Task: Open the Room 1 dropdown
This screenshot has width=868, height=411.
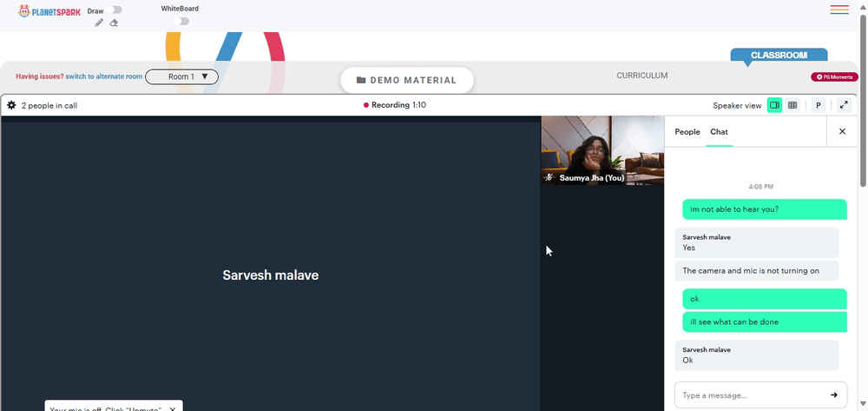Action: (181, 76)
